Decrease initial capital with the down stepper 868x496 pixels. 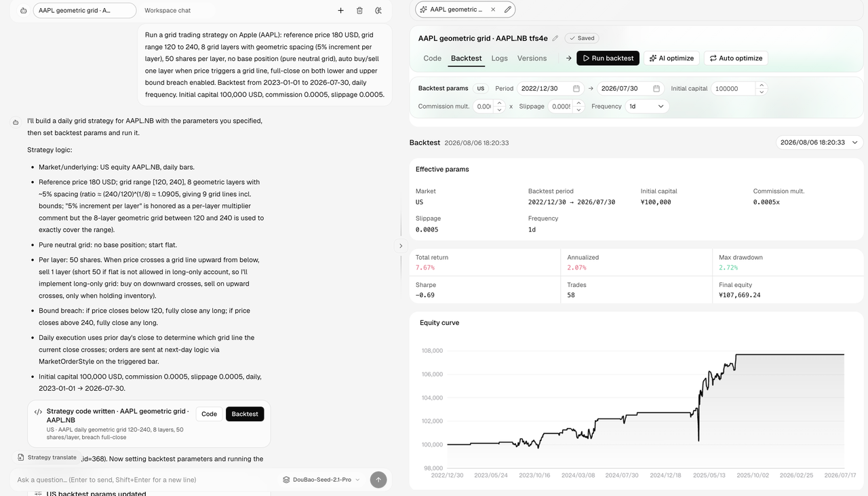click(762, 92)
